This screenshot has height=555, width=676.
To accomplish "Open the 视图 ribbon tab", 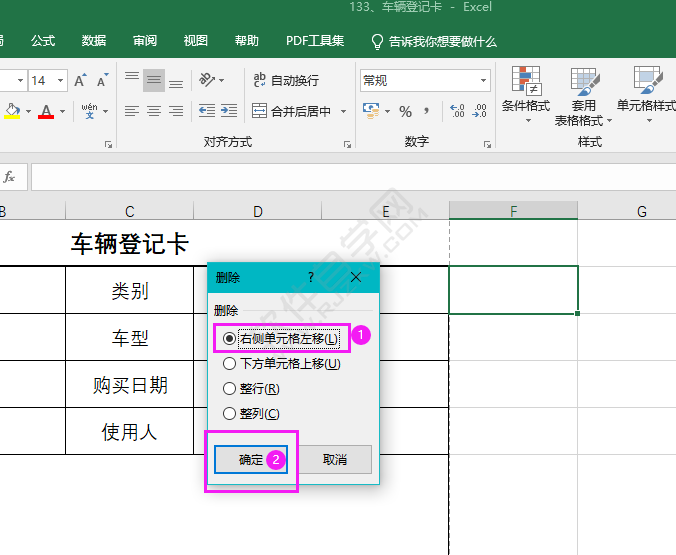I will coord(196,41).
